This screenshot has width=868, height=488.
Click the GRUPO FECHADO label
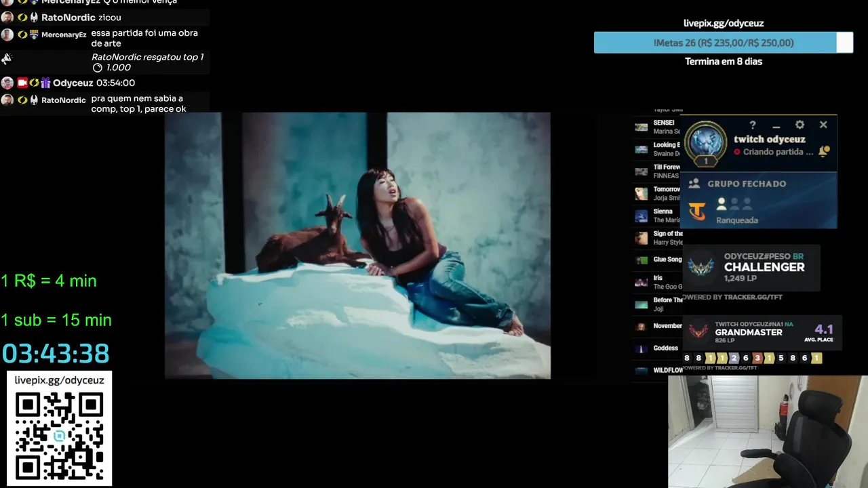coord(747,184)
